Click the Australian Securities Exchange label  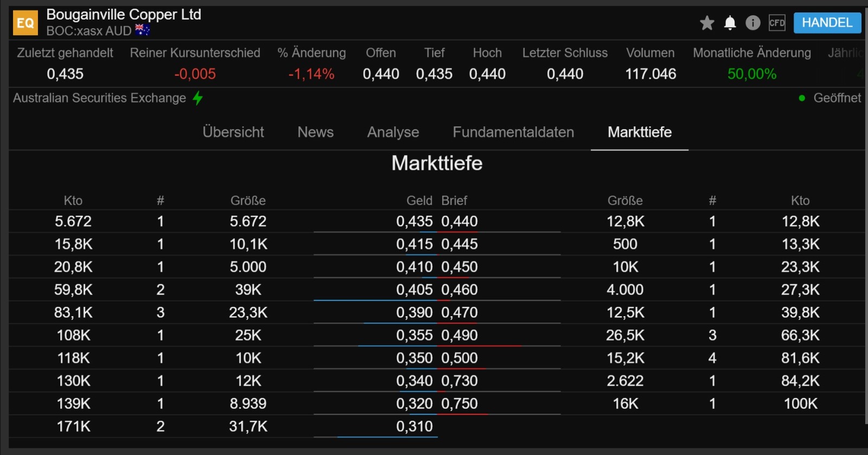point(99,98)
